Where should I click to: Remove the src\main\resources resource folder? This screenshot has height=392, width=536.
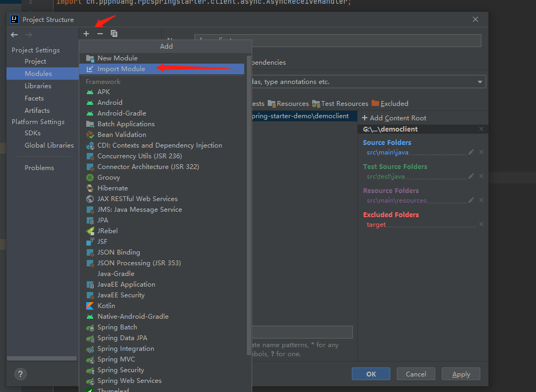481,200
